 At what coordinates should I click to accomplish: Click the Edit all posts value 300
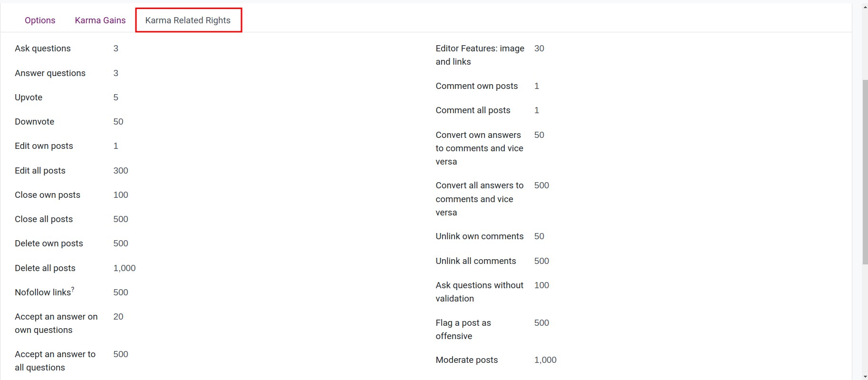(121, 171)
